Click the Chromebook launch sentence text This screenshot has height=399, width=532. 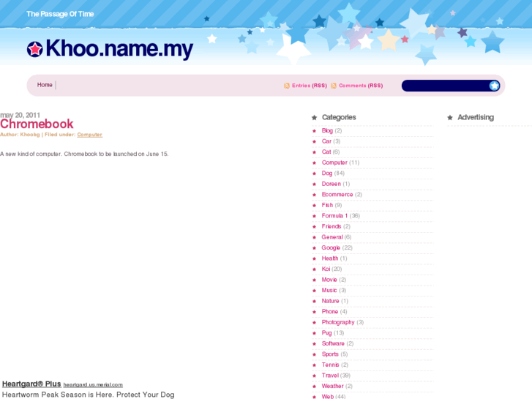tap(84, 154)
